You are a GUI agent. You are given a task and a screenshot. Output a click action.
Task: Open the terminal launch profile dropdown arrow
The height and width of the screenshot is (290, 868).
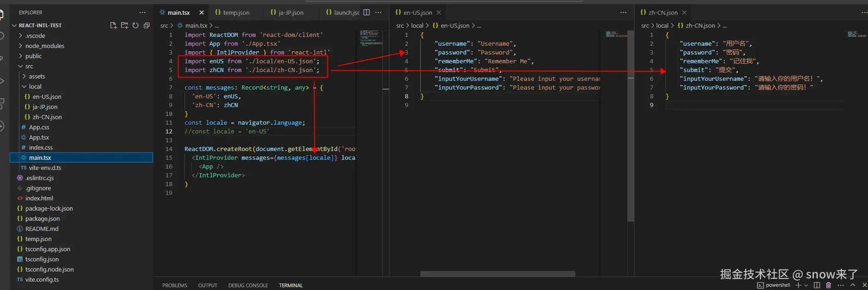(806, 285)
